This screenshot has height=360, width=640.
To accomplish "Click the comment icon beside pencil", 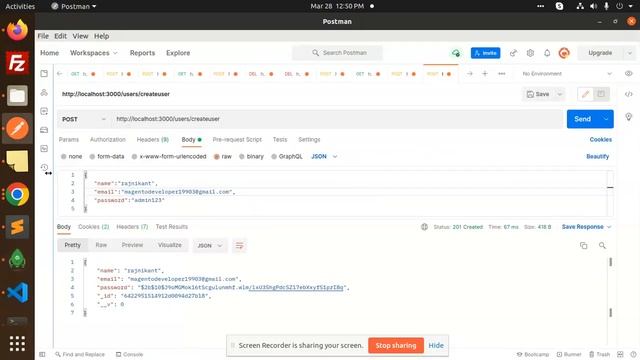I will 601,94.
